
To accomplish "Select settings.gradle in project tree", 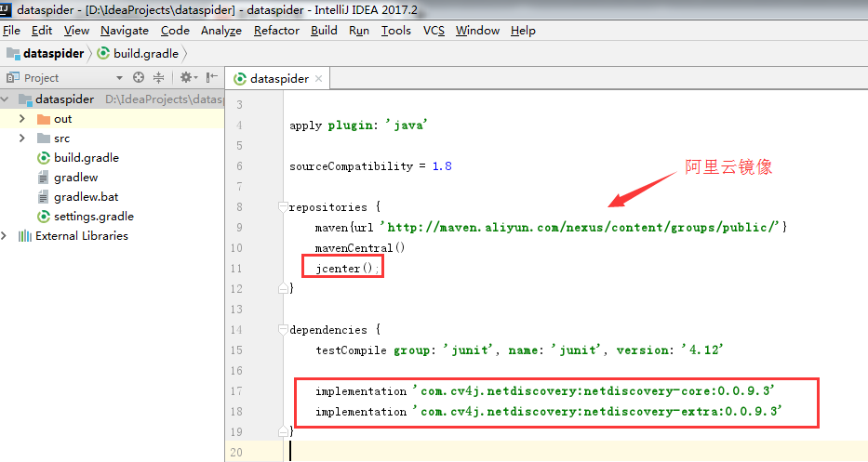I will pyautogui.click(x=94, y=217).
